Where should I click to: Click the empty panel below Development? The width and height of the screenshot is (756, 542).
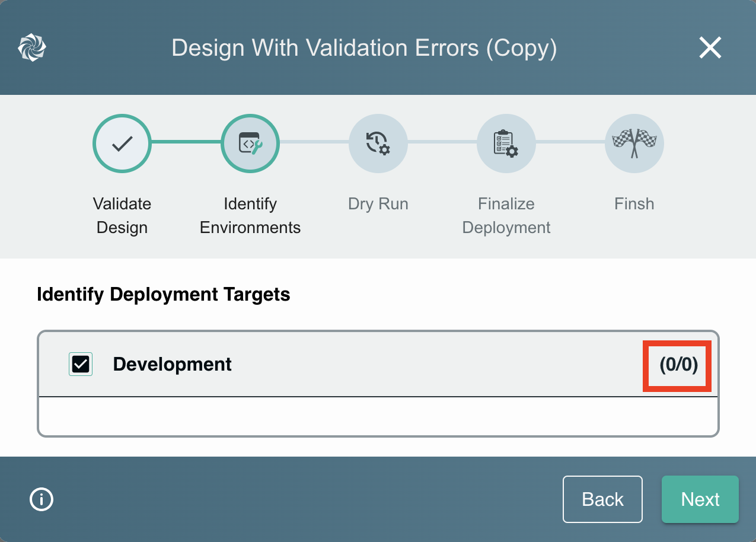point(378,416)
